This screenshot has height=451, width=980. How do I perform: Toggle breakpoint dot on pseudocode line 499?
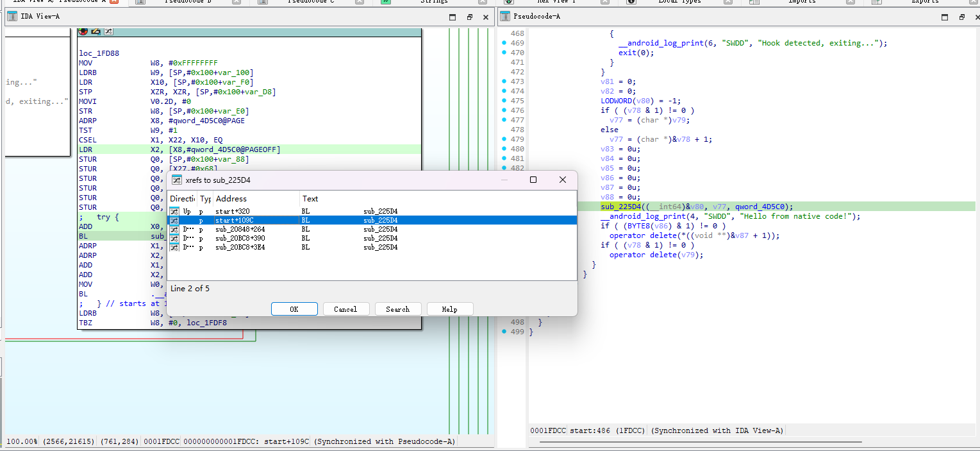click(x=504, y=332)
